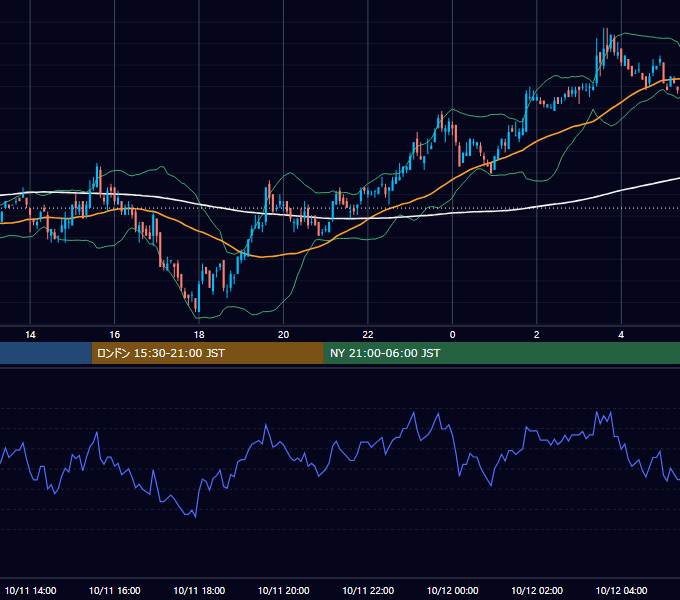Click the 22 hour label on price chart axis
The height and width of the screenshot is (600, 680).
368,335
